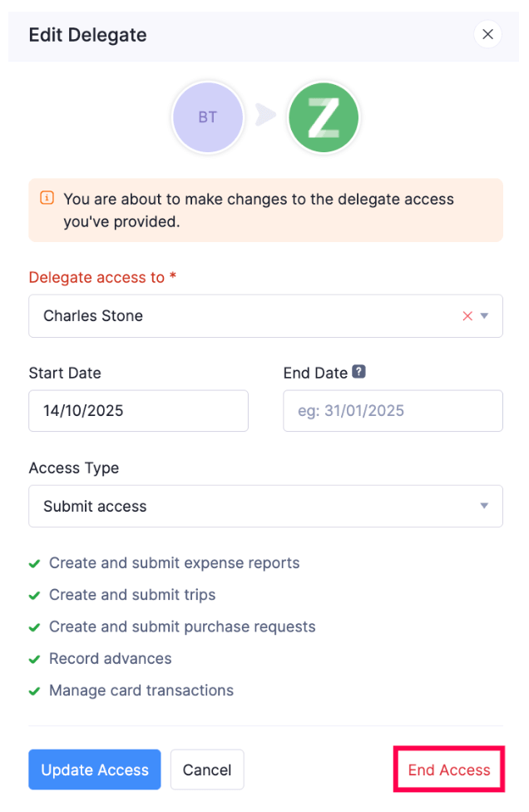Click checkmark beside Create and submit expense reports

[35, 563]
